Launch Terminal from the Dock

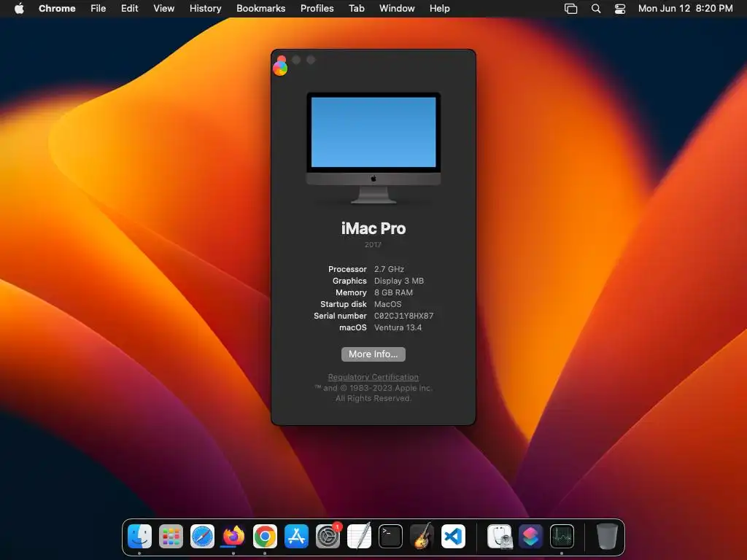click(391, 536)
